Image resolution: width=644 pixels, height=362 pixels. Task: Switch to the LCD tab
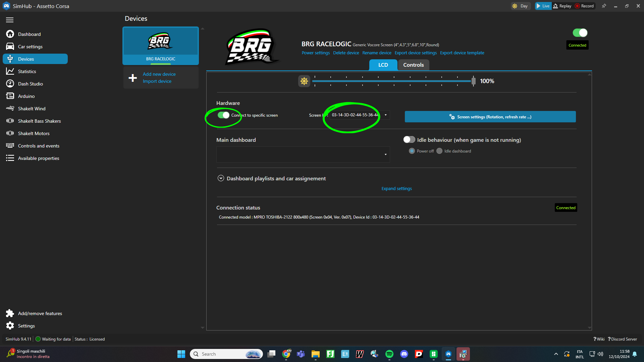383,65
